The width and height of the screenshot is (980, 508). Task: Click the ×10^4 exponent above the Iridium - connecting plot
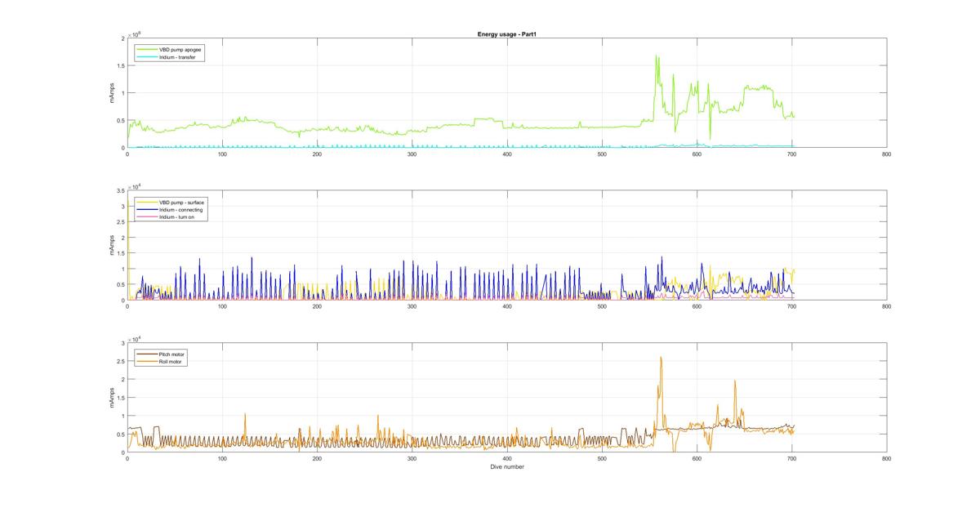click(x=135, y=186)
